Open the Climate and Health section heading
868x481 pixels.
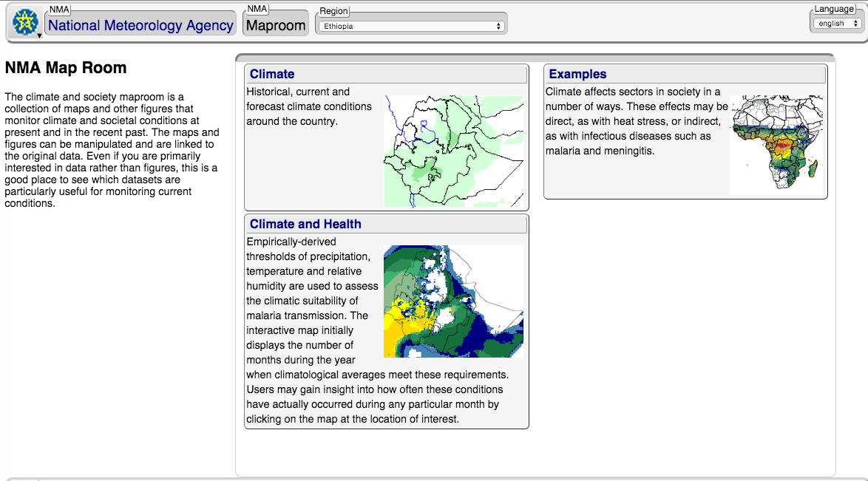pos(305,224)
